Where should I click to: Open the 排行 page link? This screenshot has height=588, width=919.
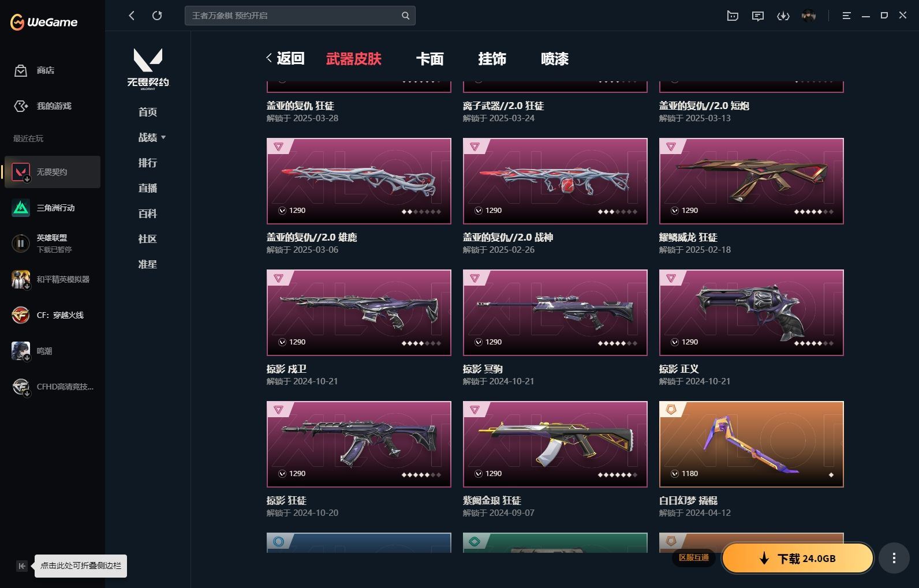click(147, 163)
